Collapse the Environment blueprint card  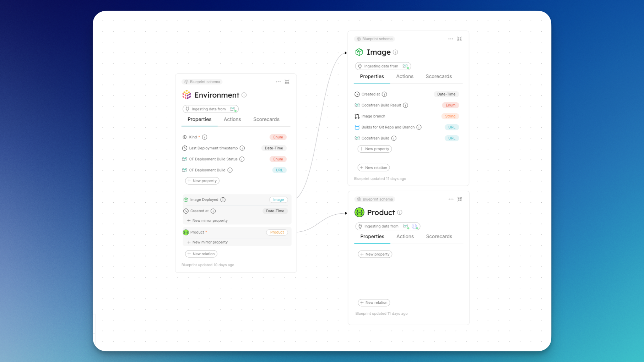(x=287, y=82)
